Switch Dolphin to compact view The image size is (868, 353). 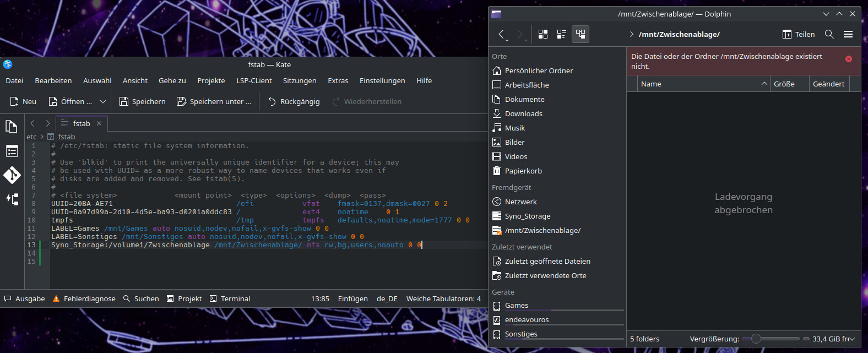[x=562, y=34]
